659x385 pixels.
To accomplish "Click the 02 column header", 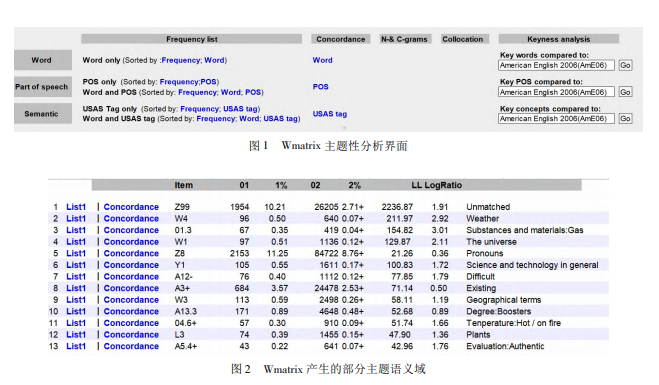I will 316,185.
